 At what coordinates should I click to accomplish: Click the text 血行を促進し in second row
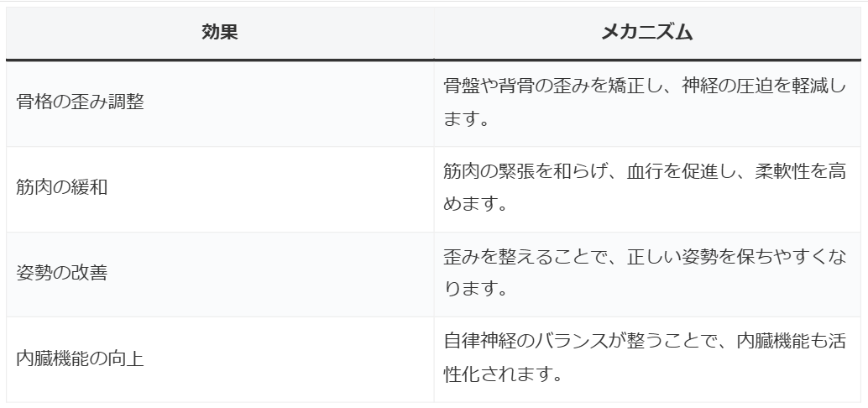pos(681,171)
